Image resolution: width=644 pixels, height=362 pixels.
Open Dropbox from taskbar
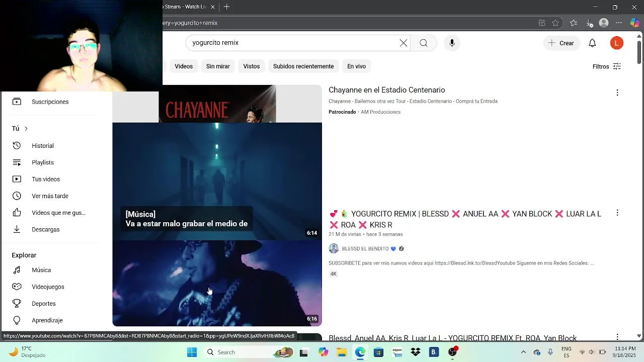coord(416,352)
